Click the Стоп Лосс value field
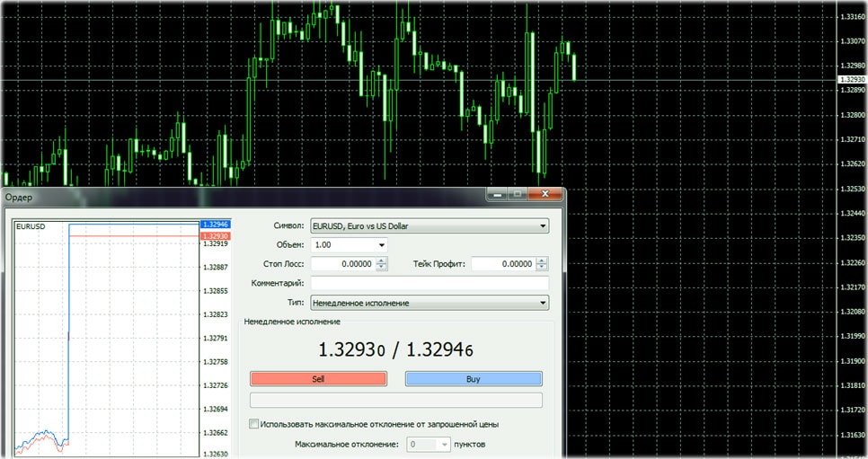Viewport: 868px width, 459px height. tap(343, 264)
